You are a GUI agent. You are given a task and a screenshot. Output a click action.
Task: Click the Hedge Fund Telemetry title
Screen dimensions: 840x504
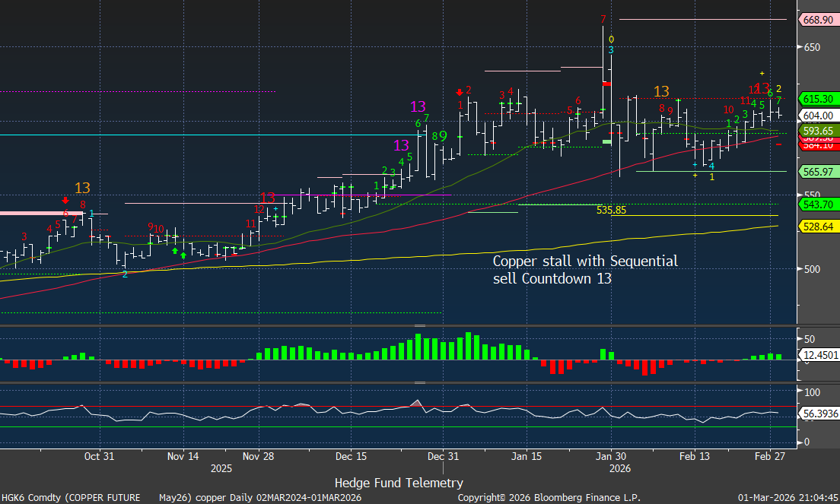pyautogui.click(x=398, y=483)
